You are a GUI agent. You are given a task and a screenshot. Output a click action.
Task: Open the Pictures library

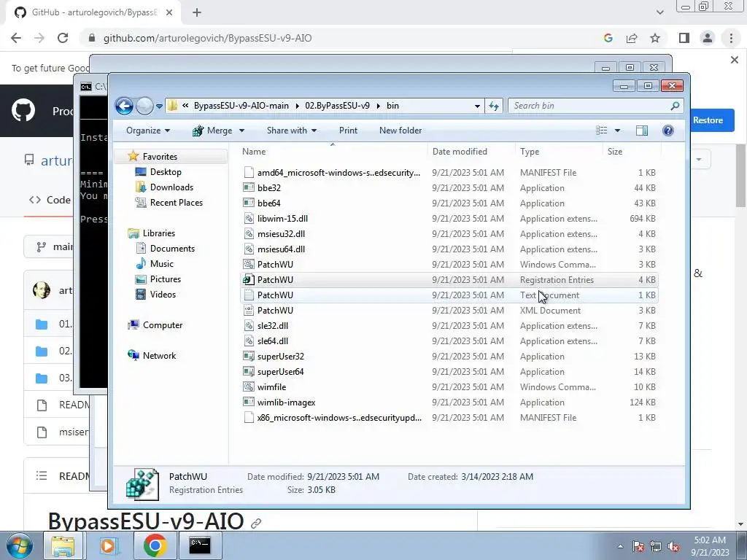[x=166, y=279]
